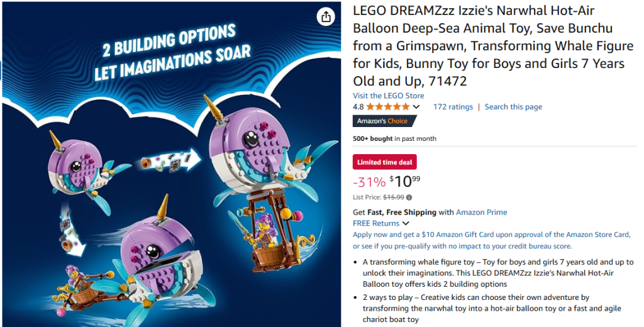
Task: Open the Amazon Prime link
Action: (481, 213)
